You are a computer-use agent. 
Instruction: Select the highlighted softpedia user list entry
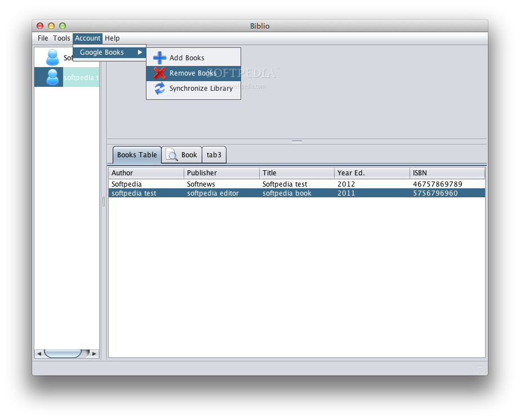pyautogui.click(x=66, y=77)
